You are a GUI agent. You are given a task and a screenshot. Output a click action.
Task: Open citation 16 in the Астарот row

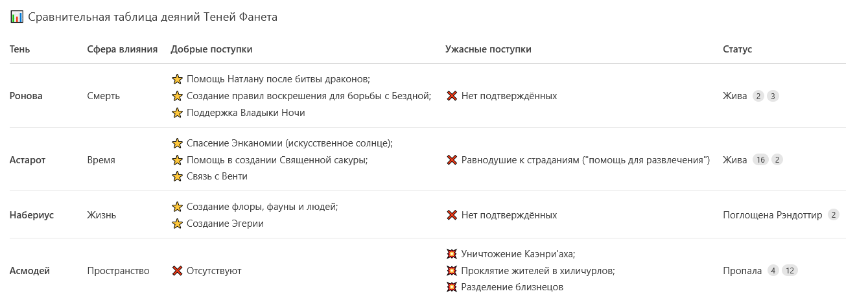point(760,160)
